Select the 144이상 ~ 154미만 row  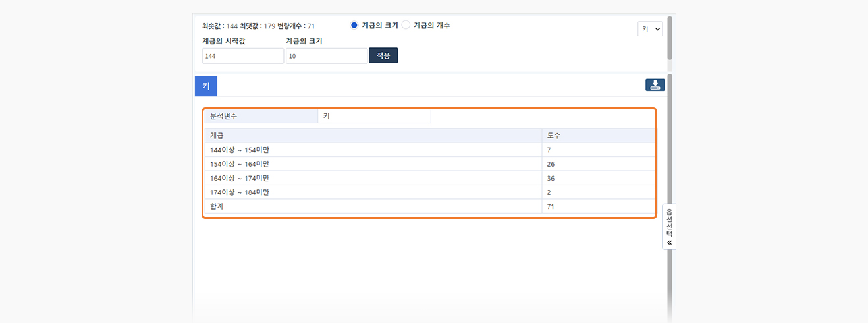coord(240,150)
